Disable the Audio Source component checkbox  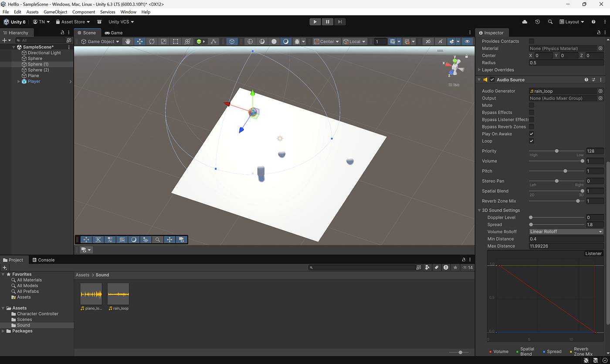(x=492, y=80)
